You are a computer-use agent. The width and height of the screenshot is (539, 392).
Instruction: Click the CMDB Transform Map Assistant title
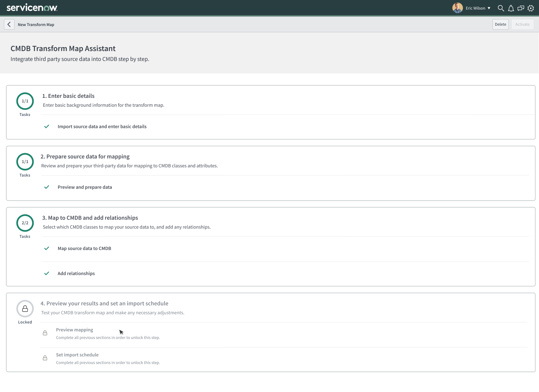[63, 48]
